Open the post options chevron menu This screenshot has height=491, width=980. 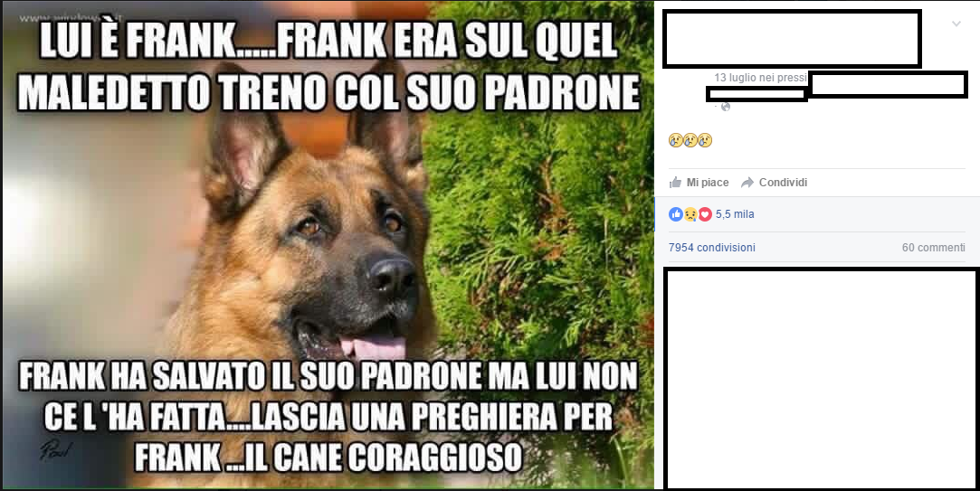(x=956, y=24)
